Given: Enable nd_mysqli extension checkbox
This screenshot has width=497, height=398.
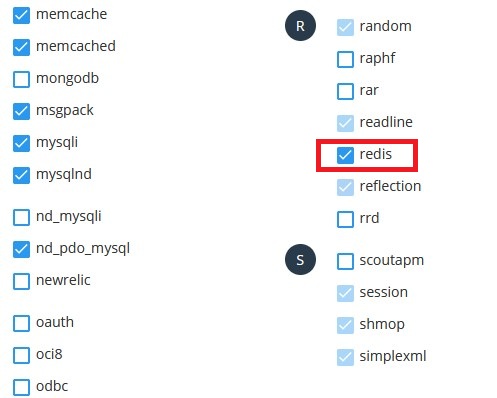Looking at the screenshot, I should click(x=21, y=217).
